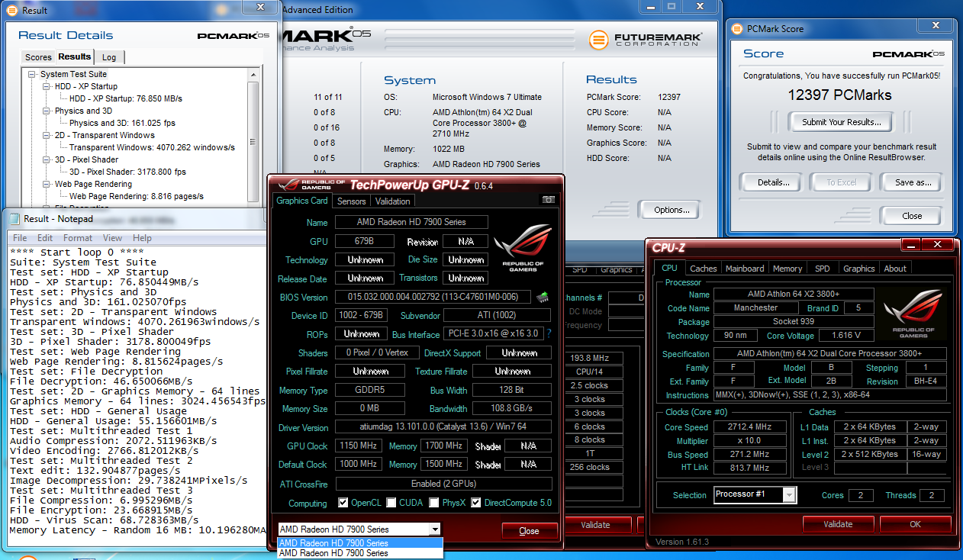Select 'Web Page Rendering: 8.816 pages/s' tree row
Image resolution: width=963 pixels, height=560 pixels.
pyautogui.click(x=137, y=196)
